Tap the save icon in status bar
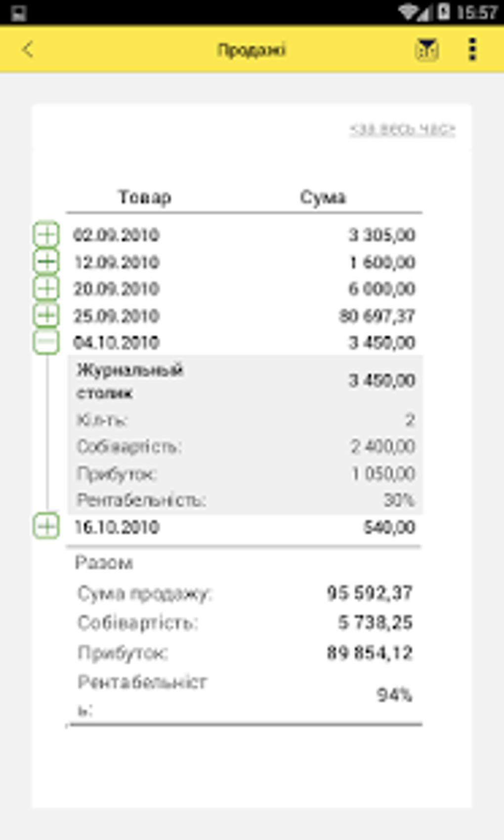Image resolution: width=504 pixels, height=840 pixels. [18, 13]
